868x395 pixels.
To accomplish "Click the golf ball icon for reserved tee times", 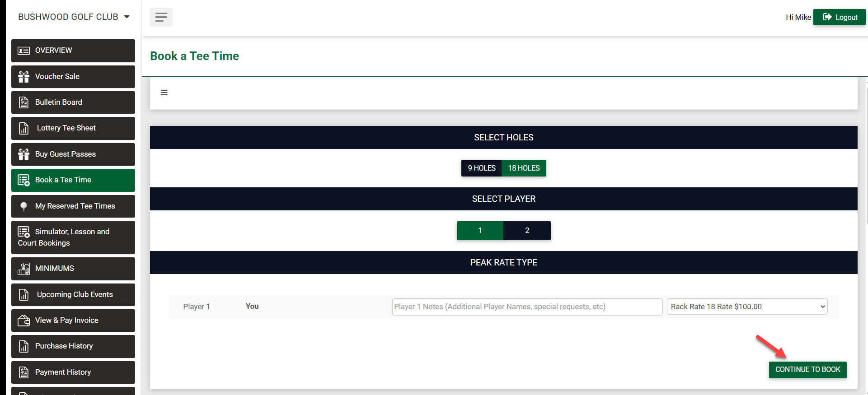I will pos(23,206).
